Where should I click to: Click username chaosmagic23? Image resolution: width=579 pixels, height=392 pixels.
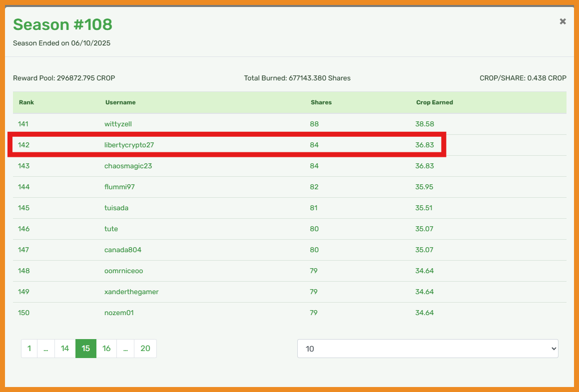pos(128,166)
